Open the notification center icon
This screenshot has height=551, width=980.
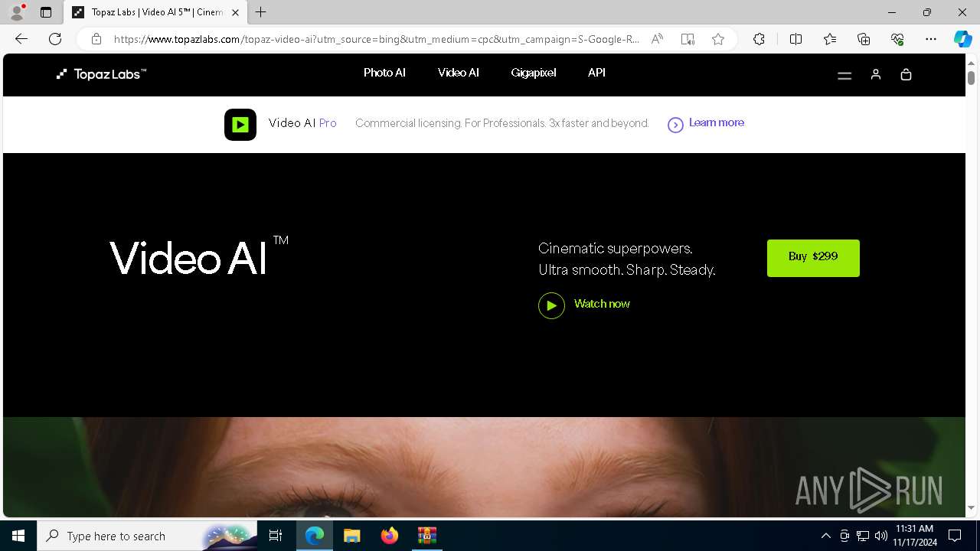(x=955, y=536)
